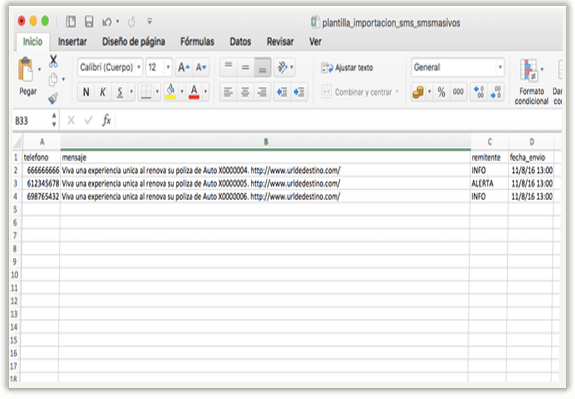The image size is (575, 399).
Task: Click the Copy icon
Action: [53, 79]
